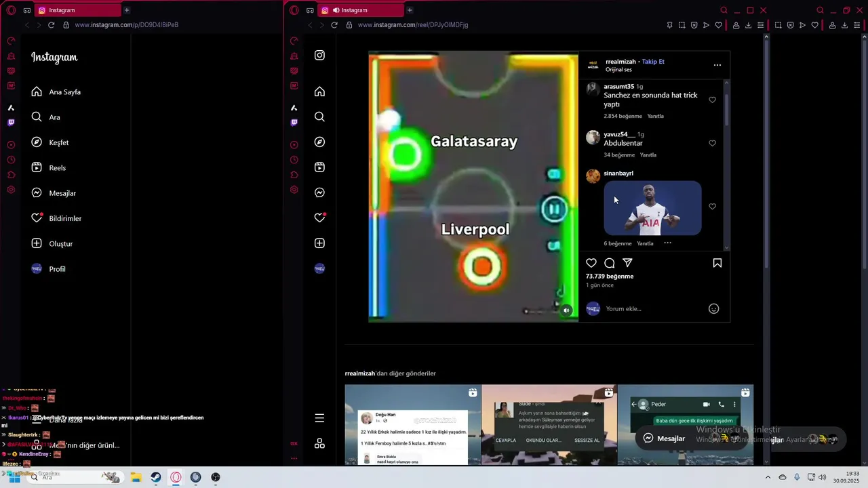Click home icon in right window's collapsed sidebar
The image size is (868, 488).
pyautogui.click(x=319, y=91)
